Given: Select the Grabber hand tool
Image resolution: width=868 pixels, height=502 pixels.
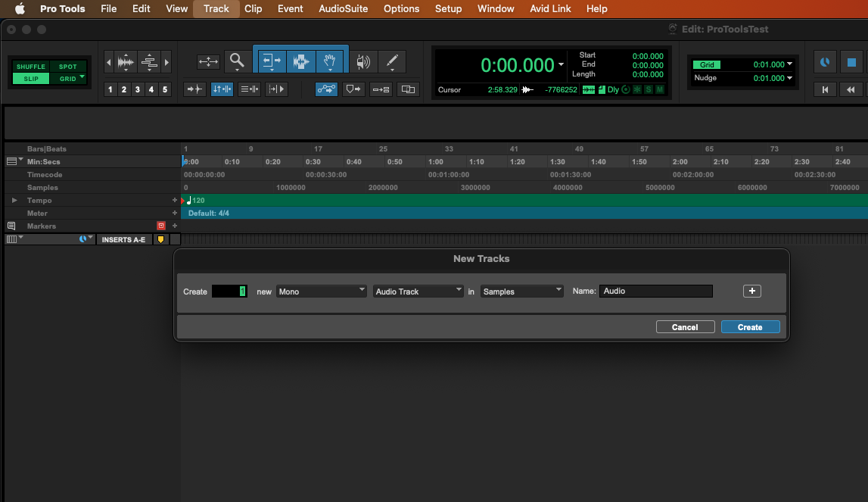Looking at the screenshot, I should (331, 61).
